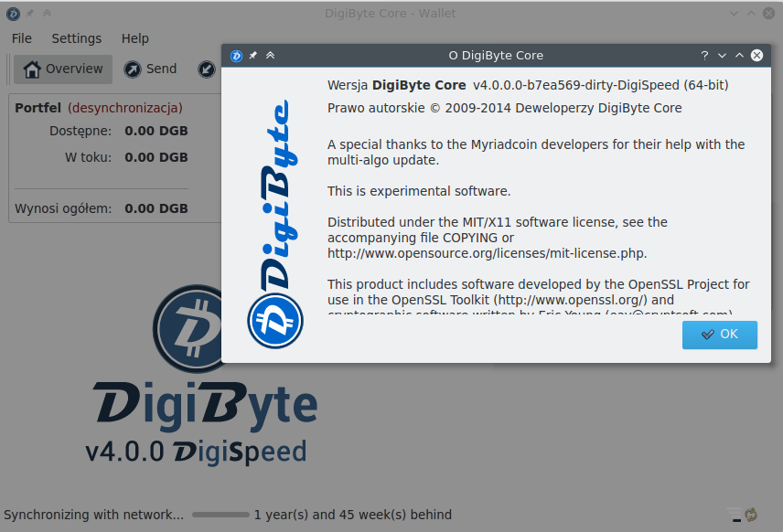Click the "Synchronizing with network..." status text
The height and width of the screenshot is (532, 783).
click(x=94, y=515)
